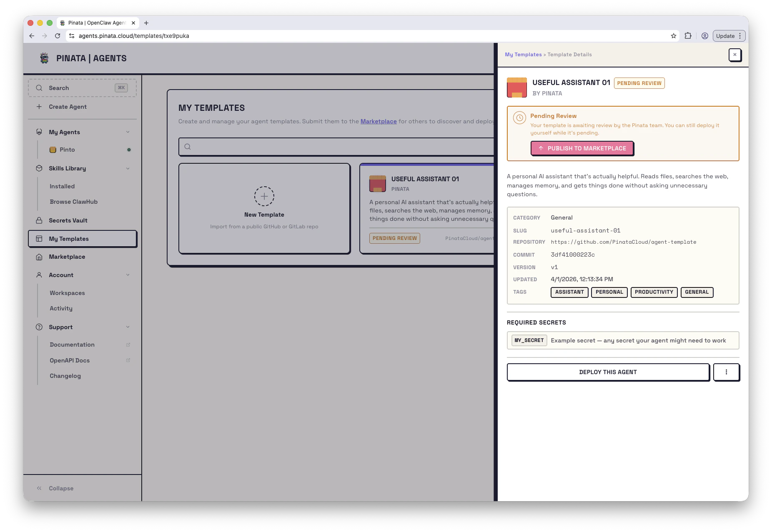The height and width of the screenshot is (532, 772).
Task: Open Installed skills
Action: (62, 186)
